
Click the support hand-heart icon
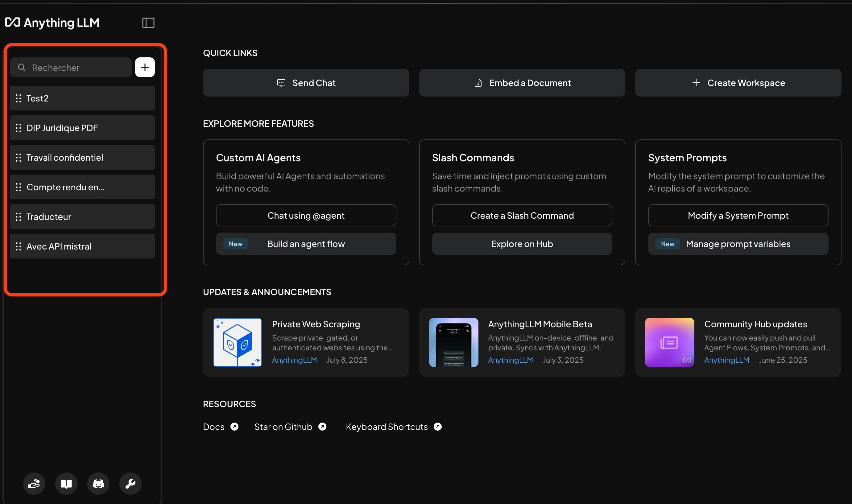coord(34,483)
